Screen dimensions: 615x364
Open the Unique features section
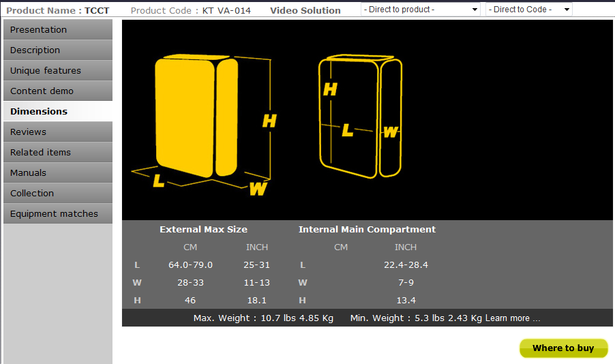click(57, 71)
